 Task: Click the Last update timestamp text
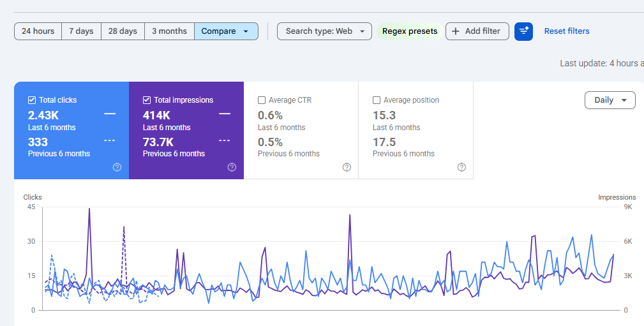click(602, 63)
